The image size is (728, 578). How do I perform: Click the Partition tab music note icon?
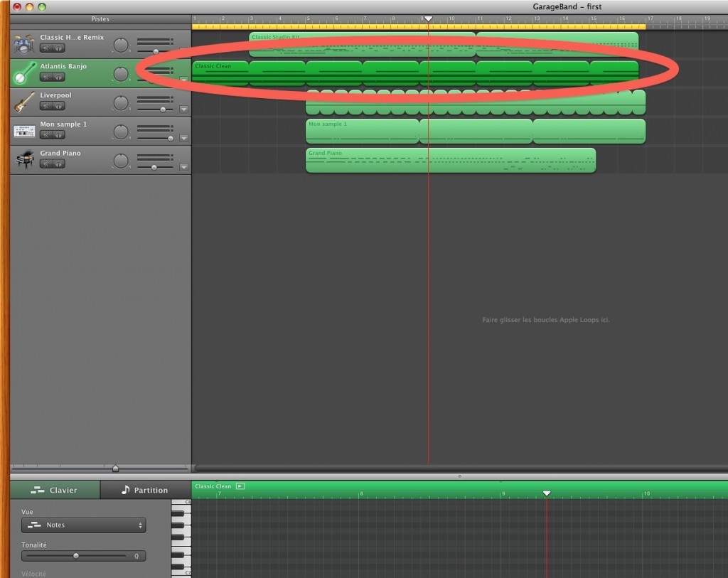[125, 490]
